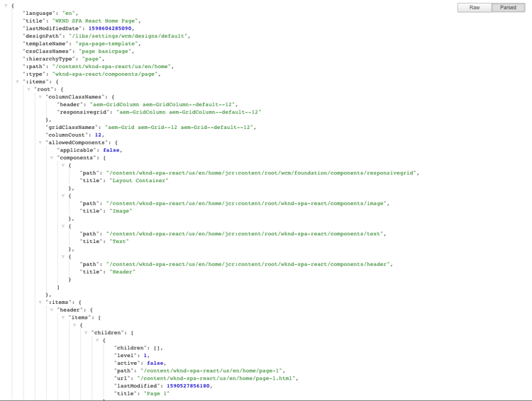Collapse the "columnClassNames" node
Viewport: 532px width, 401px height.
coord(40,97)
